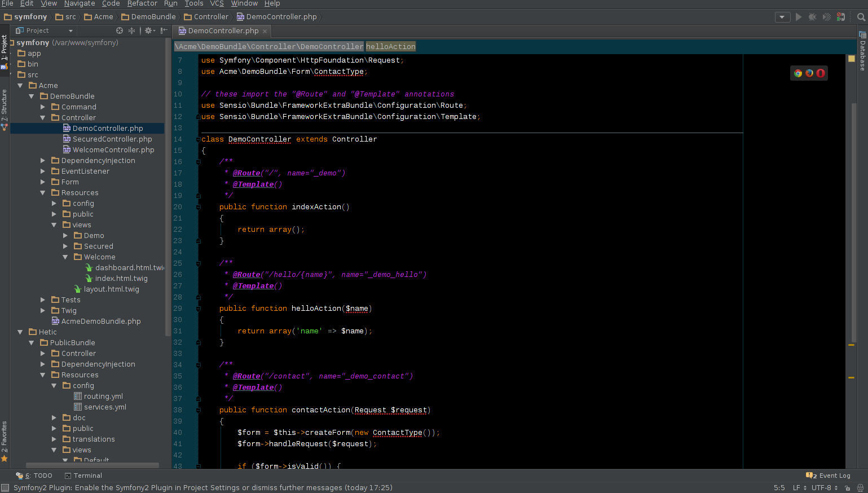Open the Refactor menu
The width and height of the screenshot is (868, 493).
tap(142, 3)
